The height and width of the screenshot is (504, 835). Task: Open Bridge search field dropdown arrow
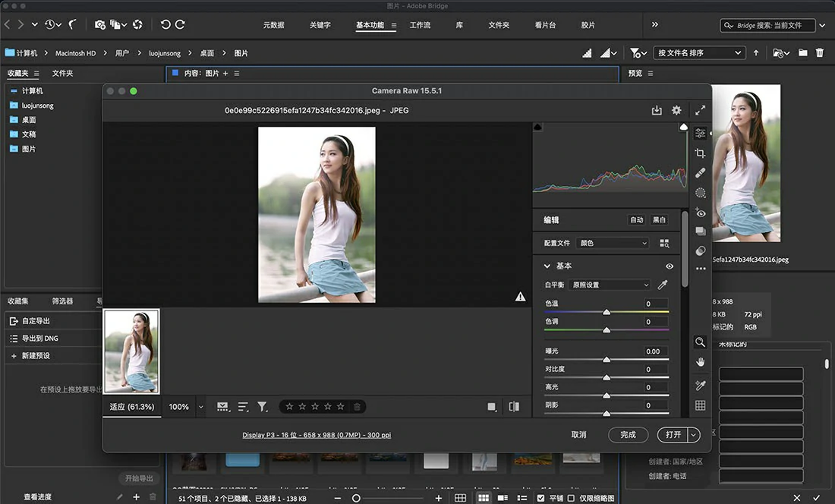(822, 25)
